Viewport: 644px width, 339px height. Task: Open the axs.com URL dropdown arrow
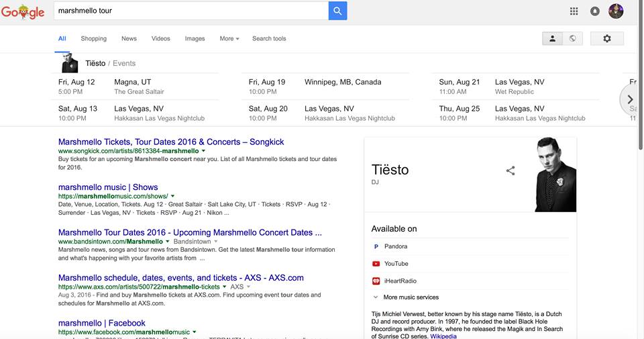coord(224,287)
